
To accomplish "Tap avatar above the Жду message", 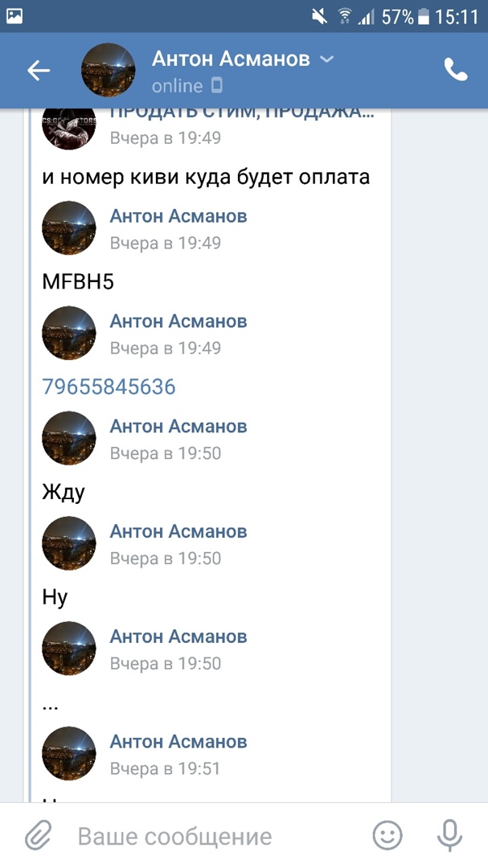I will pyautogui.click(x=68, y=438).
